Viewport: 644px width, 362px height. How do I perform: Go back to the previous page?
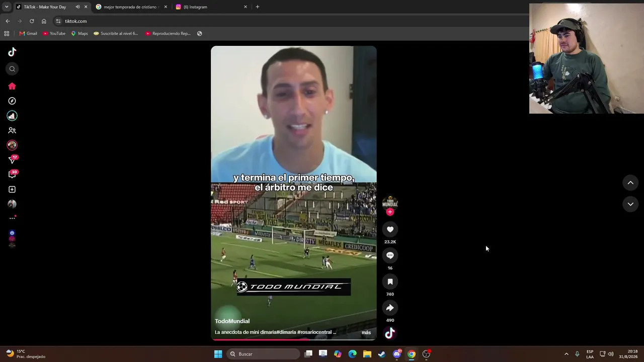[8, 21]
